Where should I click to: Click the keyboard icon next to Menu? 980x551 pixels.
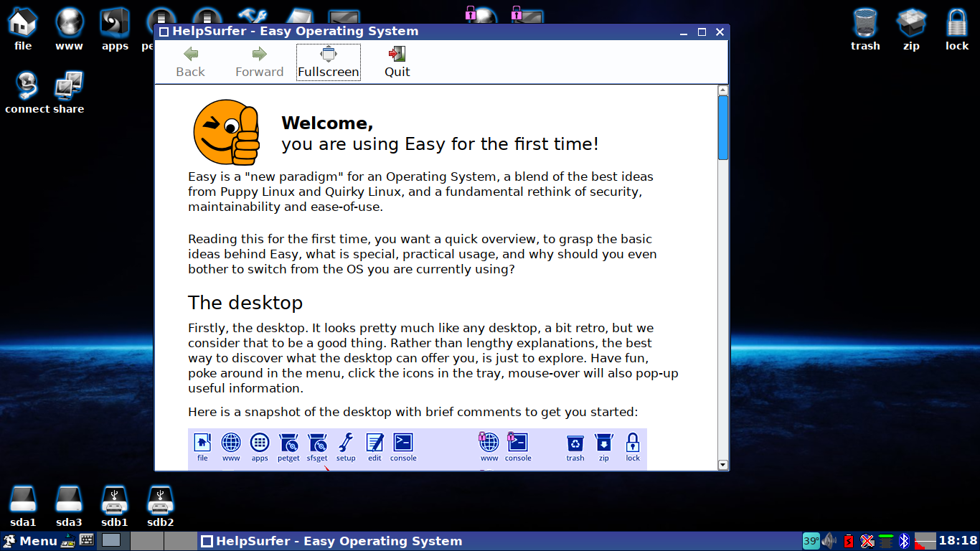click(87, 541)
